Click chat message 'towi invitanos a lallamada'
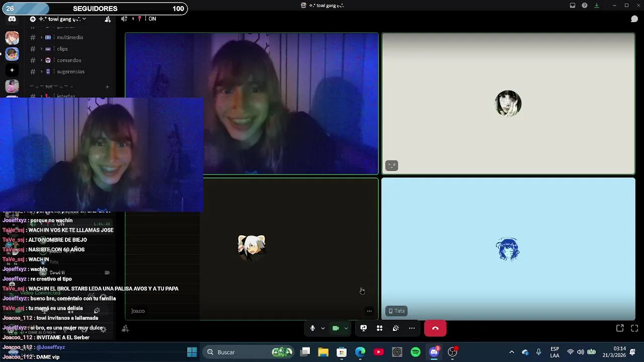The height and width of the screenshot is (362, 644). [x=67, y=318]
